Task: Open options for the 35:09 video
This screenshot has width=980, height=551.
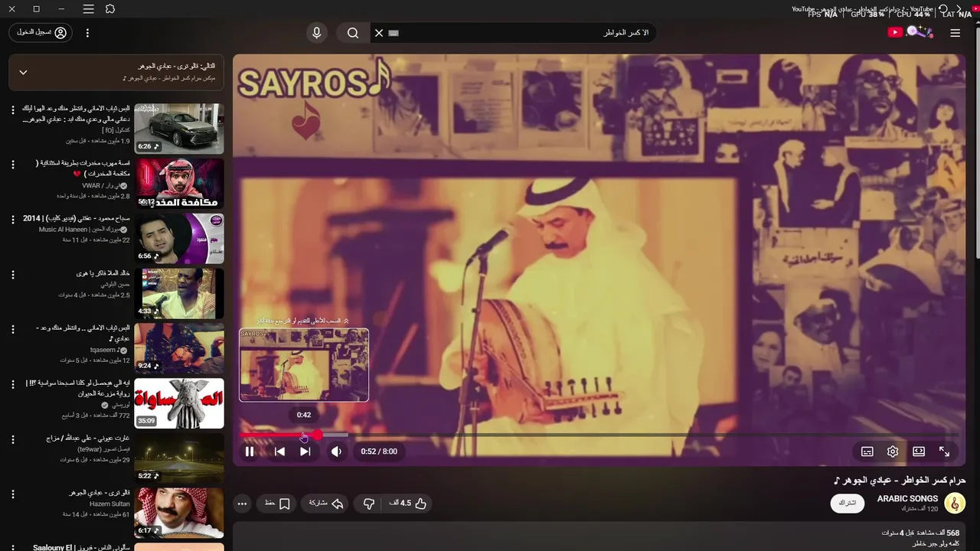Action: pos(12,385)
